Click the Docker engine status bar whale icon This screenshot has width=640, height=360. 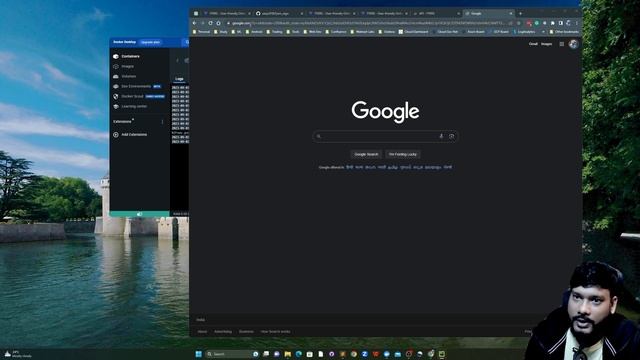coord(139,214)
